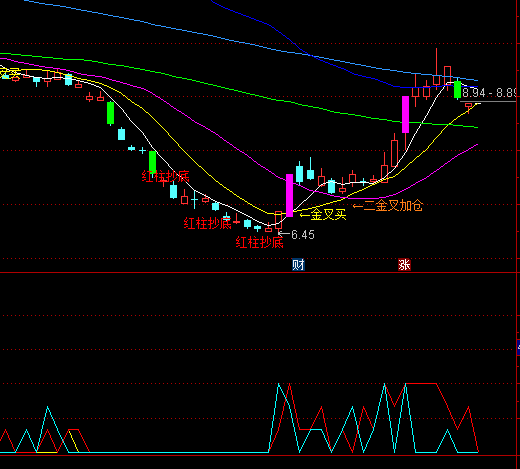This screenshot has width=520, height=469.
Task: Click the yellow "金叉买" signal label
Action: click(328, 214)
